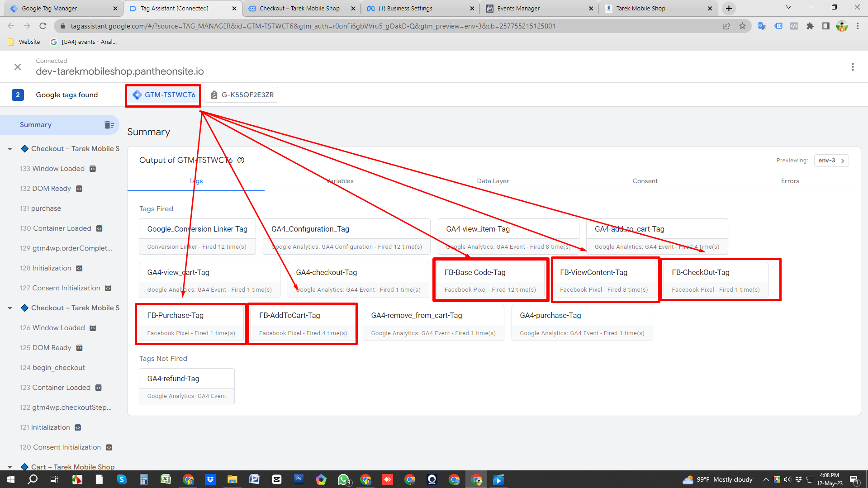
Task: Open WhatsApp from the taskbar
Action: (x=343, y=479)
